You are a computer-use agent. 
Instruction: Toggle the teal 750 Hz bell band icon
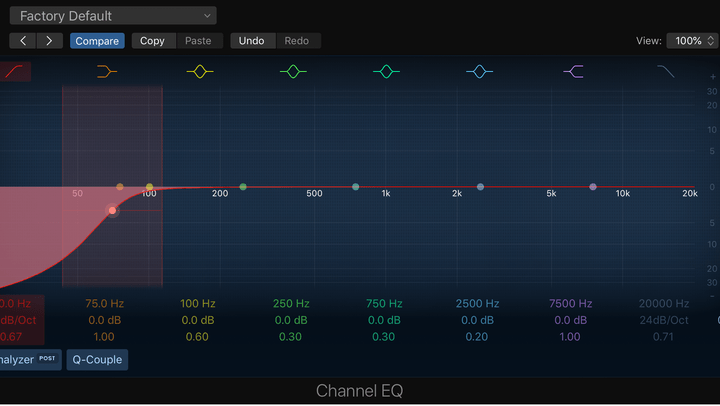pyautogui.click(x=386, y=72)
